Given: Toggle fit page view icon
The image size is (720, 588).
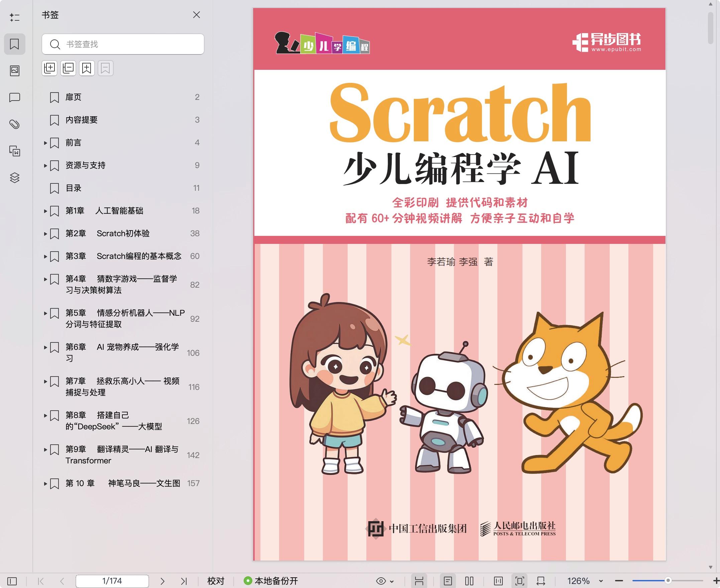Looking at the screenshot, I should [520, 582].
